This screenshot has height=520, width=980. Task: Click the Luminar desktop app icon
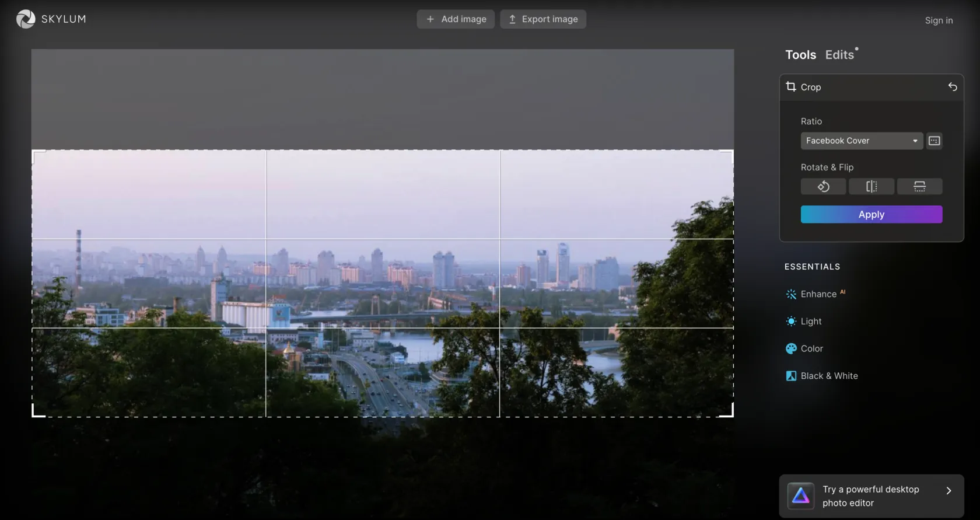pyautogui.click(x=800, y=496)
